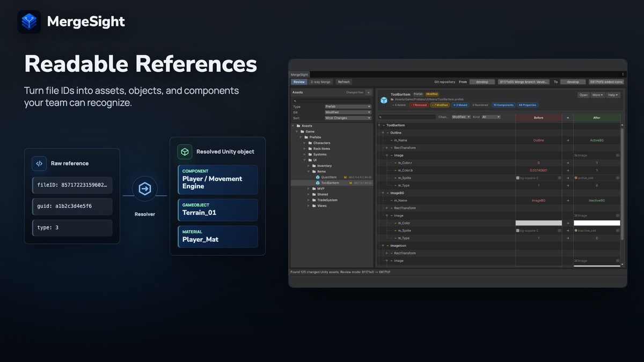Switch to the Review tab
Viewport: 644px width, 362px height.
pyautogui.click(x=299, y=82)
